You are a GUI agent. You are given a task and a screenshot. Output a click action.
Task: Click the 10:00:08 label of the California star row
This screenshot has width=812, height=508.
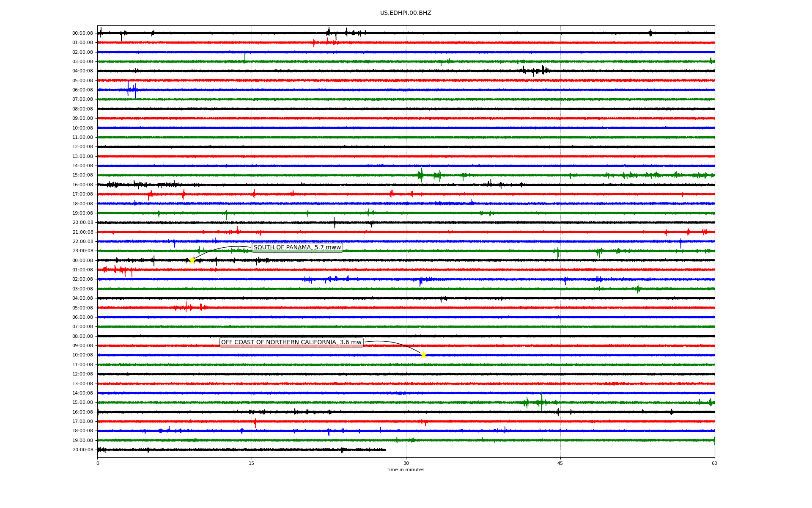coord(82,355)
